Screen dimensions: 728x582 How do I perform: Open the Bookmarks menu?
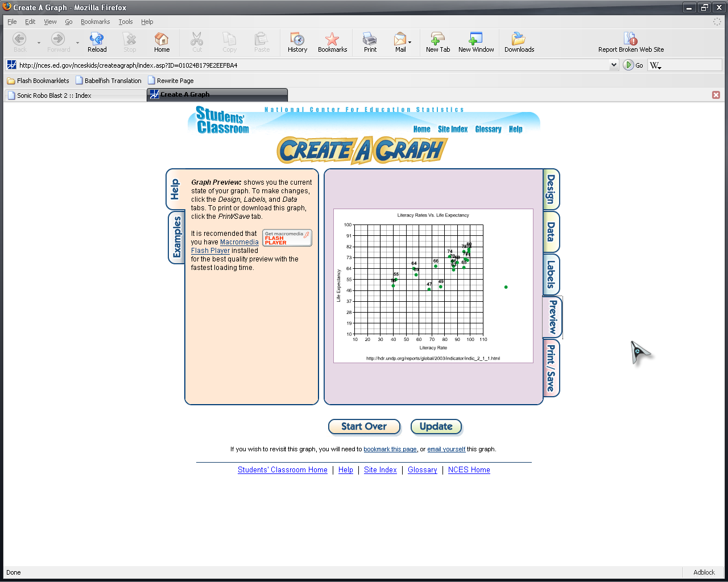coord(95,22)
